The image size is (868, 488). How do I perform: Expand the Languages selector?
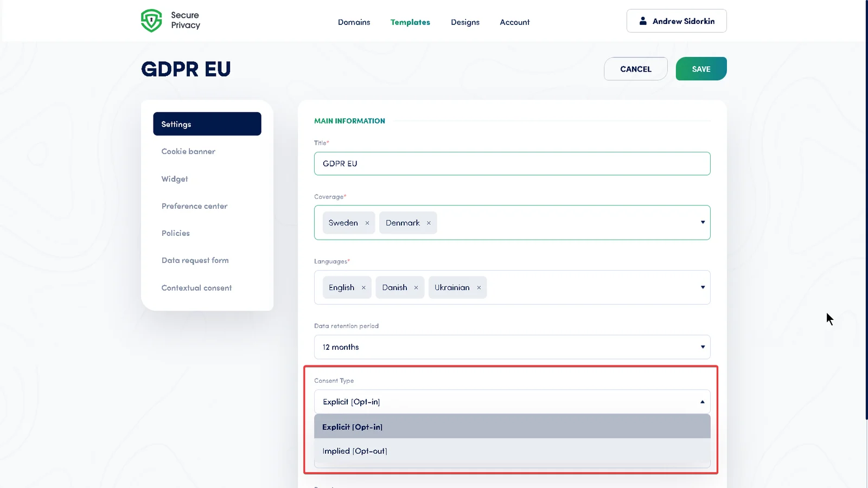pos(703,287)
